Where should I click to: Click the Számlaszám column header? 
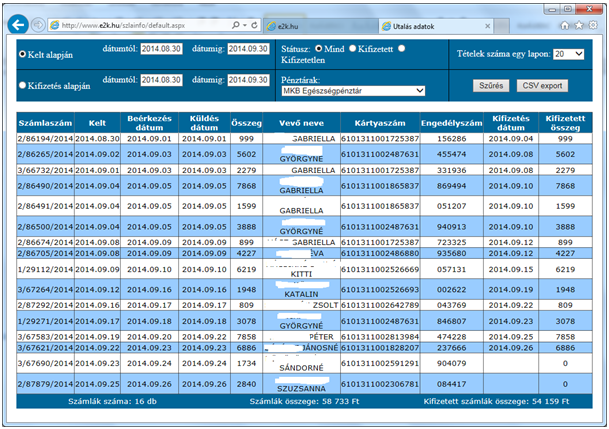[45, 123]
